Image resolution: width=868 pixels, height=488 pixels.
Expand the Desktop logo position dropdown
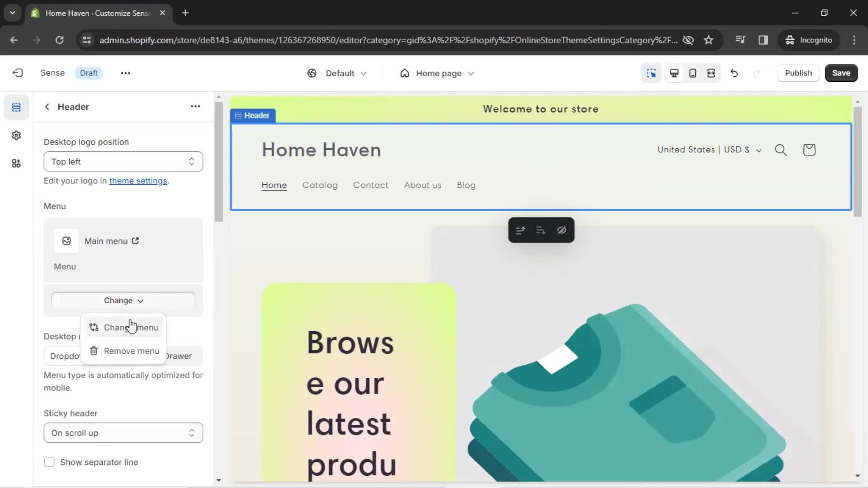coord(122,161)
